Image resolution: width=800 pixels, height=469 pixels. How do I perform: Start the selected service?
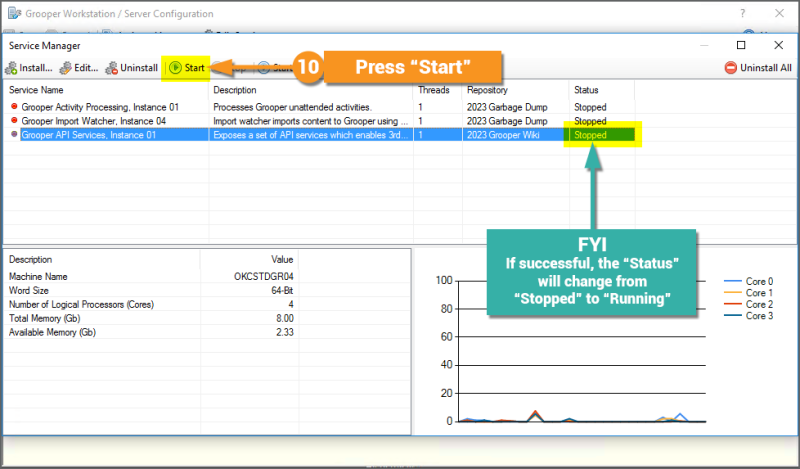(x=187, y=68)
